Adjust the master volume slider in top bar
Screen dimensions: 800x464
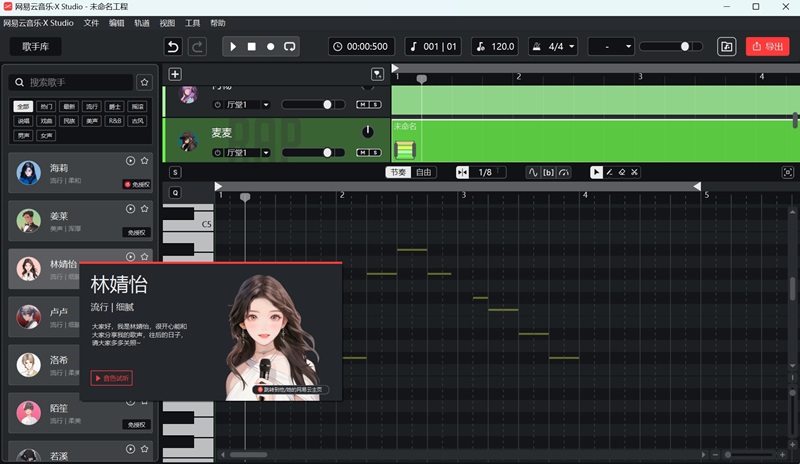671,46
